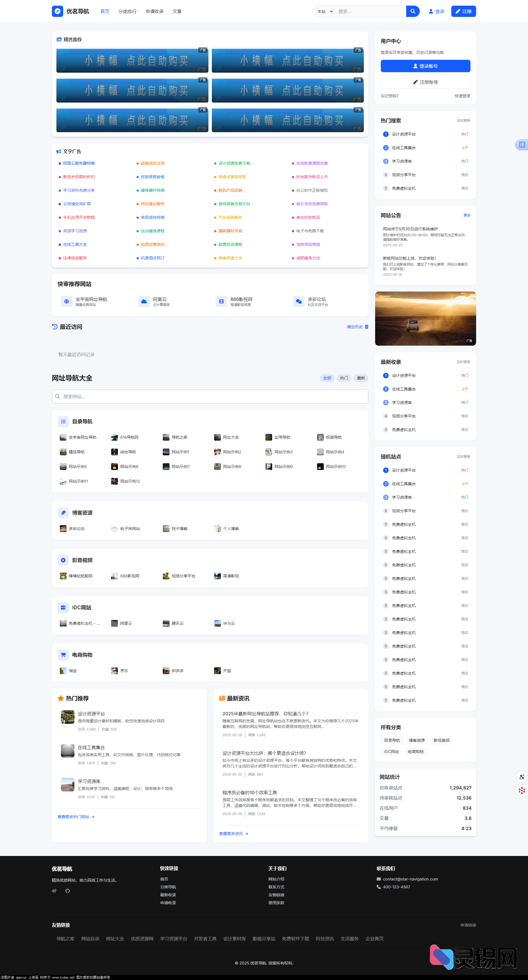Open the 分类排行 nav menu item

[127, 11]
